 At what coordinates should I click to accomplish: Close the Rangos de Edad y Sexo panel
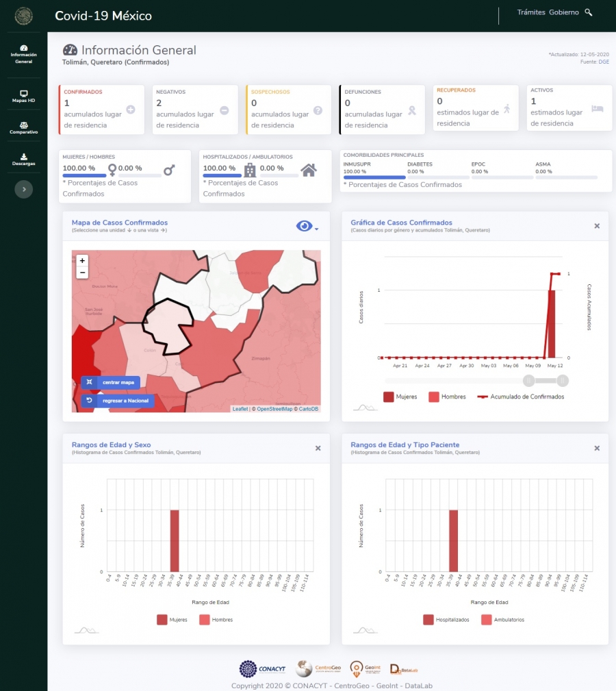click(x=318, y=448)
